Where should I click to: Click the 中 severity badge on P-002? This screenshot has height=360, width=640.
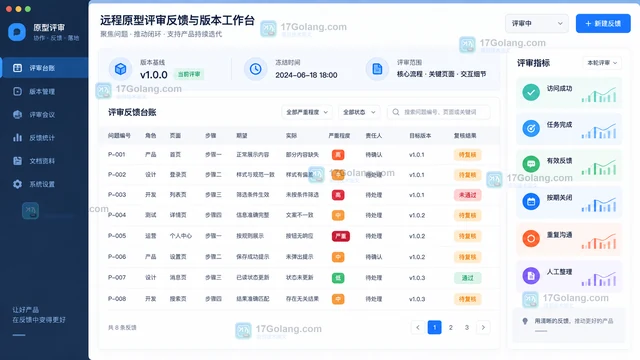[338, 175]
